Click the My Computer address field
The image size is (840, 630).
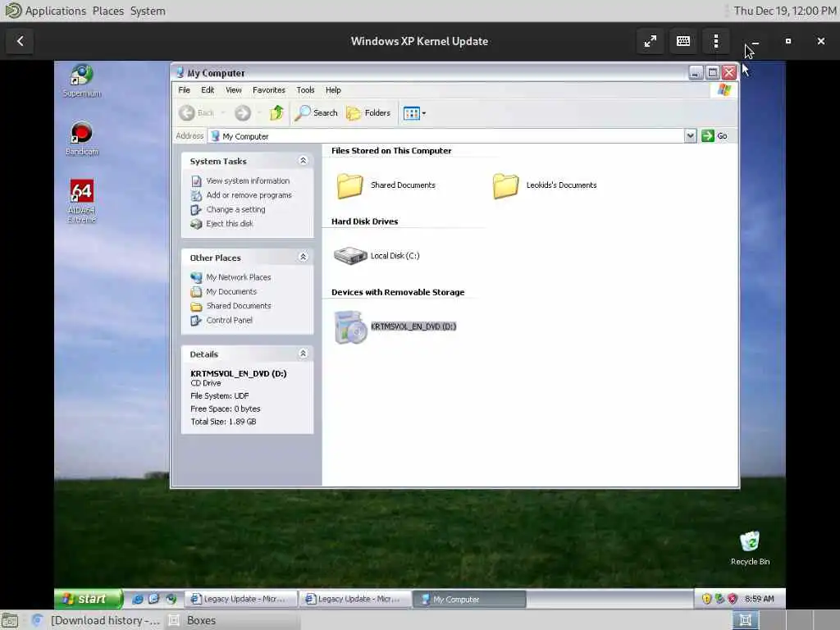pyautogui.click(x=447, y=136)
